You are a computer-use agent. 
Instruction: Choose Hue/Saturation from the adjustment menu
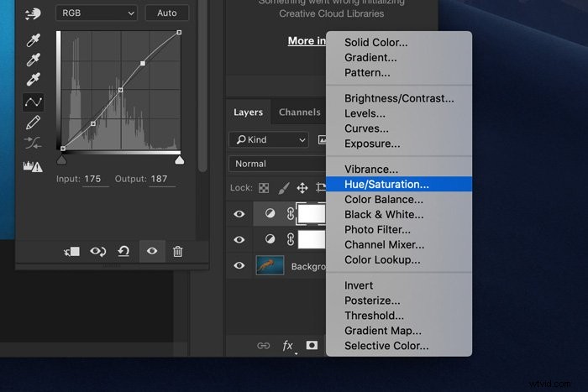[x=386, y=184]
